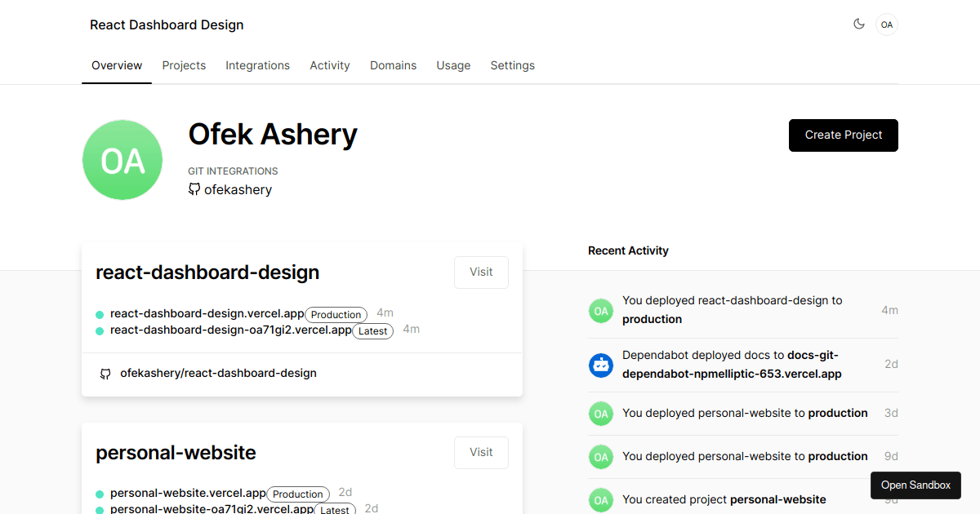The width and height of the screenshot is (980, 514).
Task: Select the large OA profile avatar
Action: click(x=122, y=160)
